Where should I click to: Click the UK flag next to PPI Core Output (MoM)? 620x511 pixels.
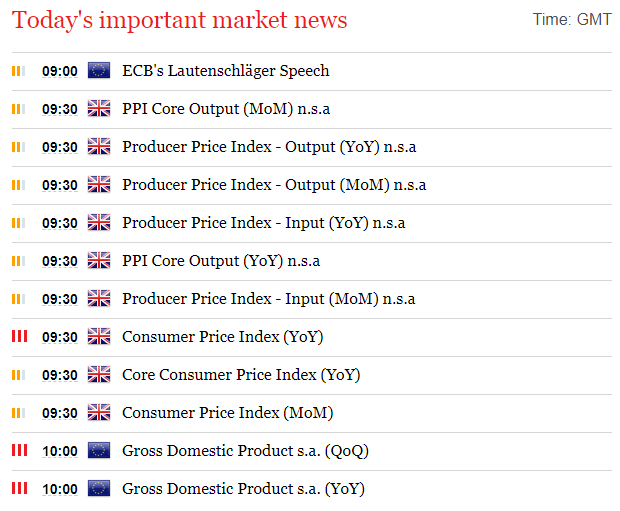pos(99,108)
